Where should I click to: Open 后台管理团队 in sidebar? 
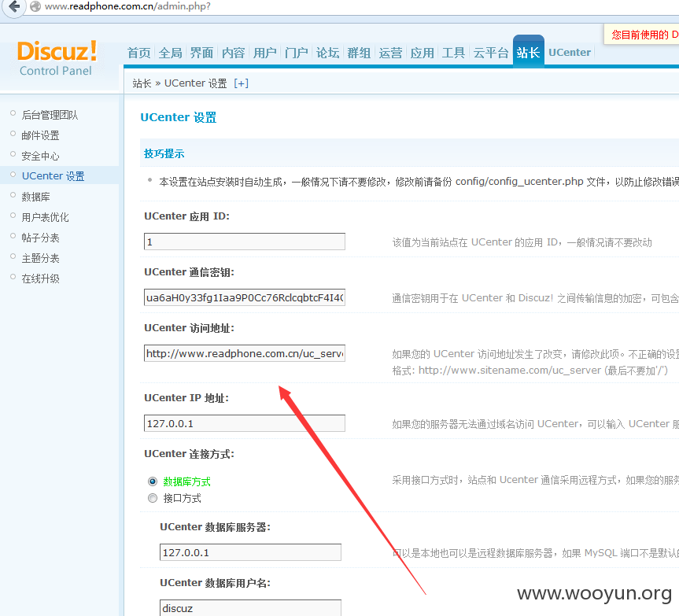50,115
